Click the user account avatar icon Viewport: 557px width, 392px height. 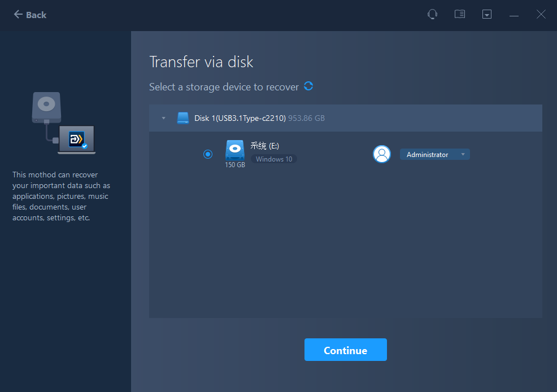(382, 154)
